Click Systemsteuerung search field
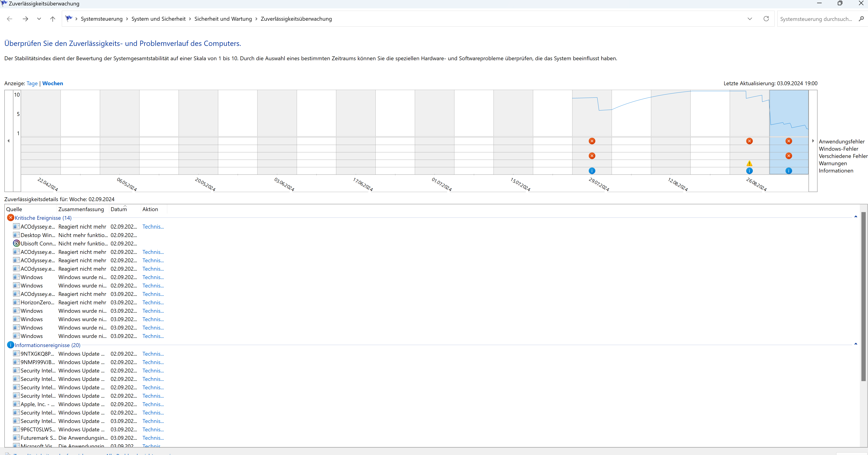Image resolution: width=868 pixels, height=455 pixels. [816, 19]
